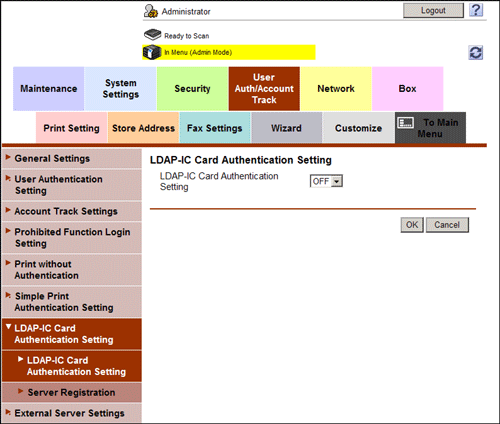Click the OK button
The image size is (500, 424).
click(x=412, y=225)
